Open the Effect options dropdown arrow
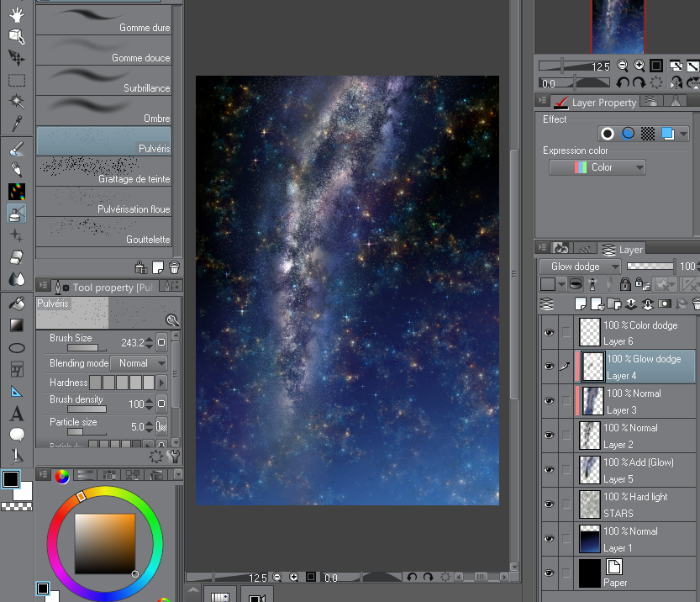The image size is (700, 602). 683,134
